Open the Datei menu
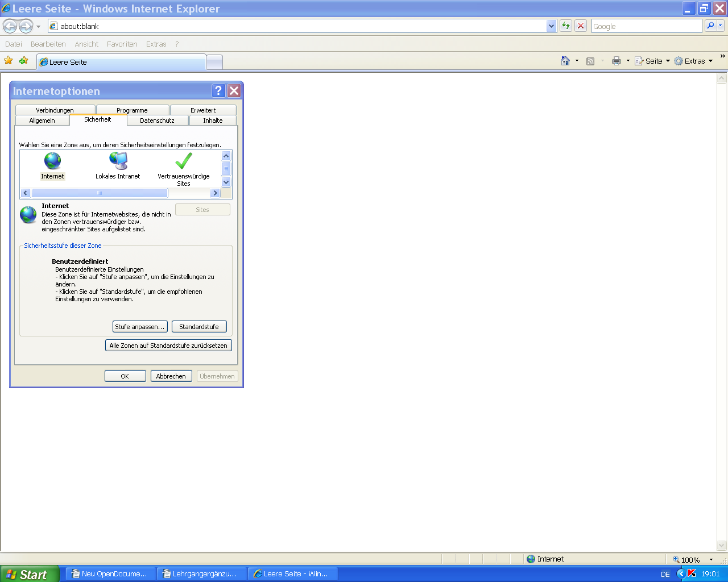The width and height of the screenshot is (728, 582). 14,44
